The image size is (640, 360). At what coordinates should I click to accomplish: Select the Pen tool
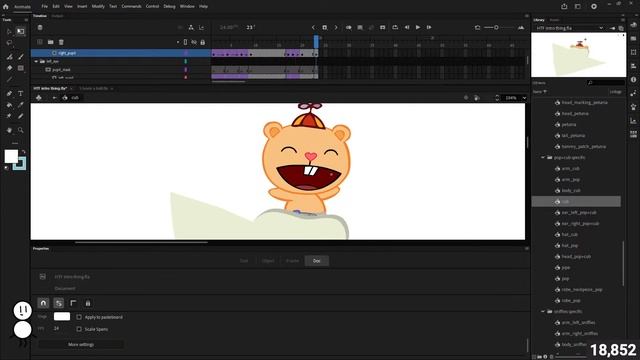click(x=9, y=93)
